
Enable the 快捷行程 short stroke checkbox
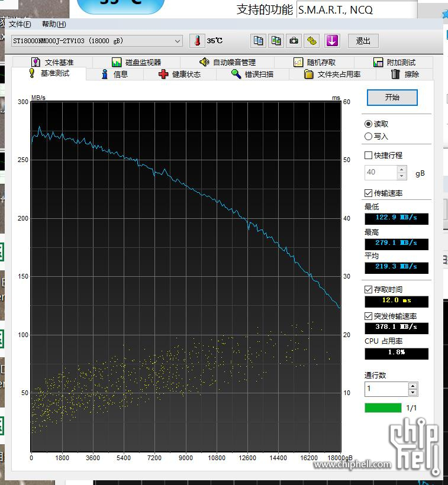(369, 156)
